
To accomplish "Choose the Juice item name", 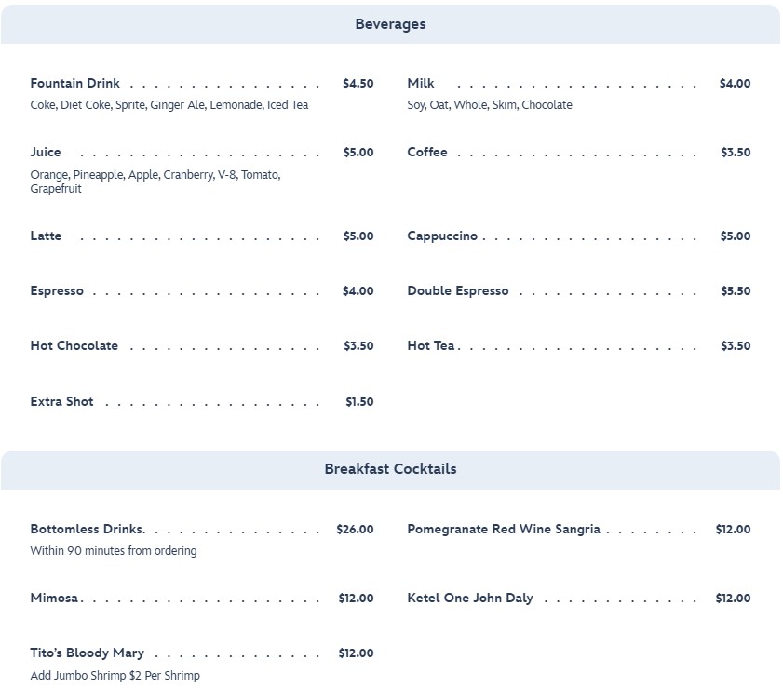I will coord(46,153).
